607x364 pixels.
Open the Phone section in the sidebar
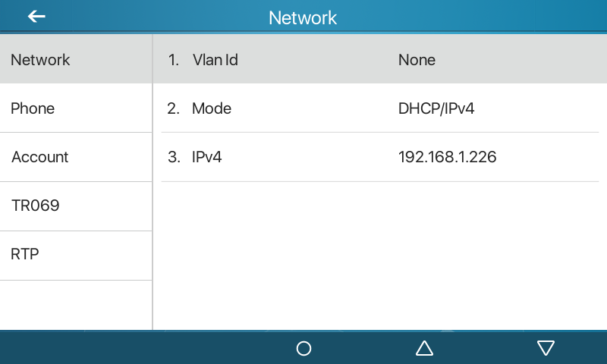[76, 108]
